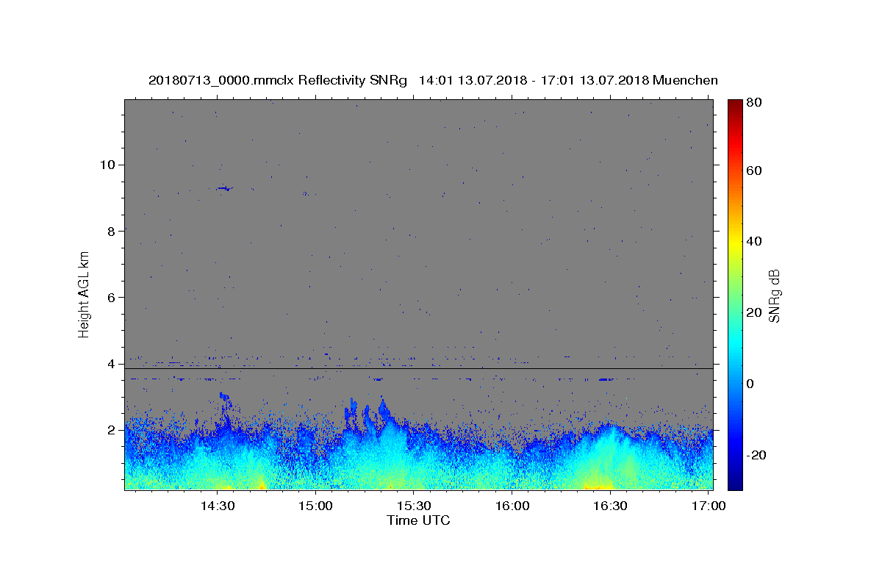Click the 'Muenchen' location text in title

(684, 80)
